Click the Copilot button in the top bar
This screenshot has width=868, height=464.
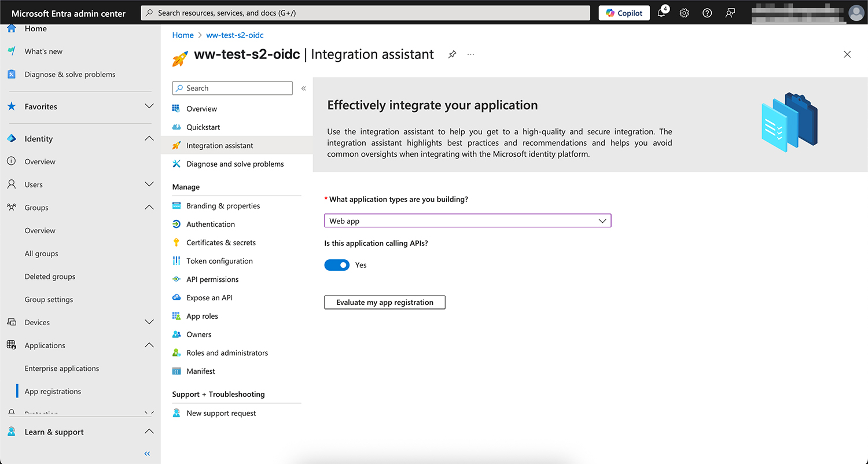624,12
